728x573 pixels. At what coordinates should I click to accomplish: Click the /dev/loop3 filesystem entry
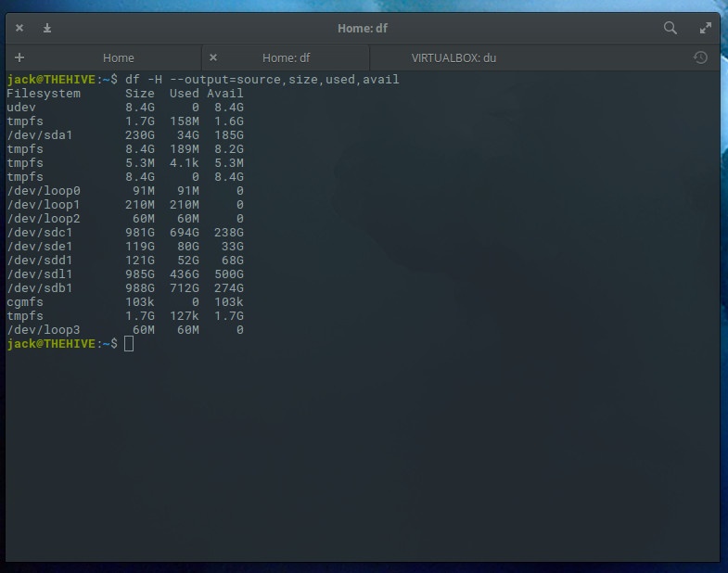coord(44,330)
